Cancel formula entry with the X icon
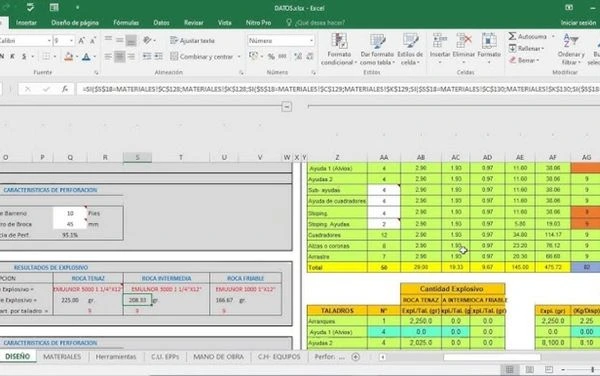The width and height of the screenshot is (600, 376). pyautogui.click(x=28, y=89)
